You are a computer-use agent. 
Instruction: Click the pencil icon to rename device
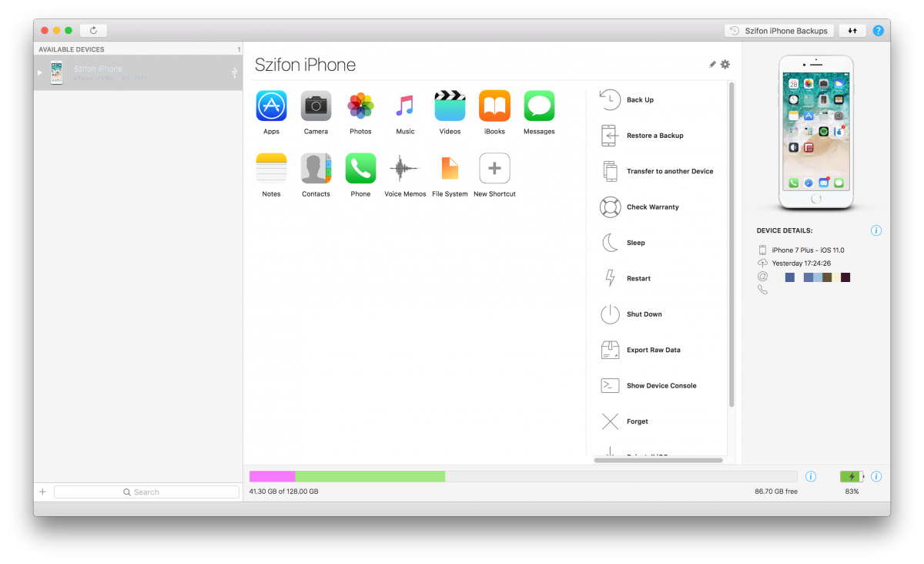[x=712, y=65]
